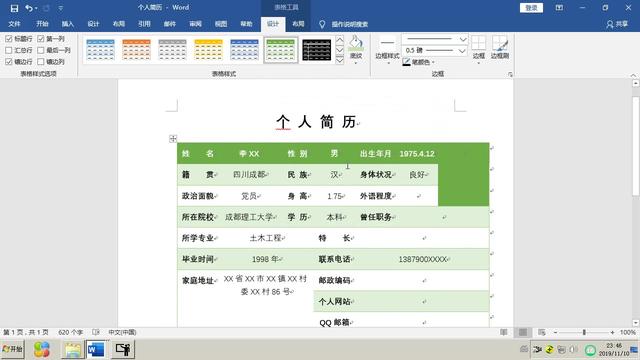
Task: Click zoom out minus icon
Action: pos(556,332)
